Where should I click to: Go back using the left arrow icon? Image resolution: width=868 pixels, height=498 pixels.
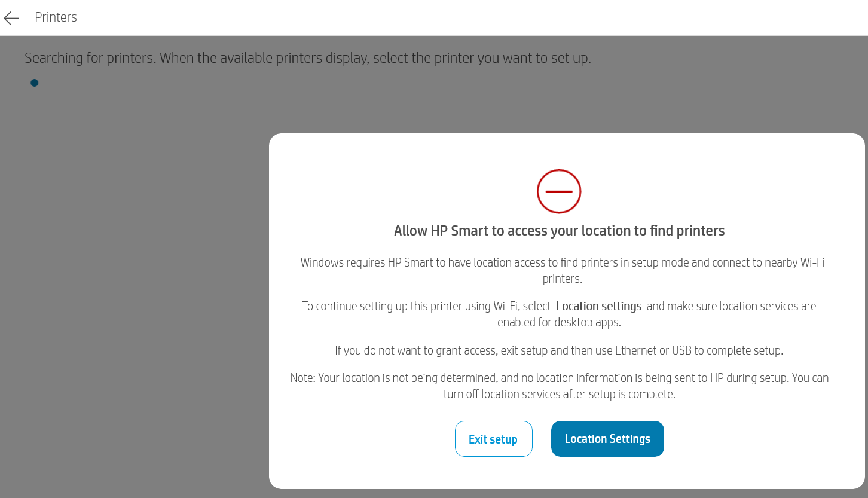pyautogui.click(x=11, y=18)
